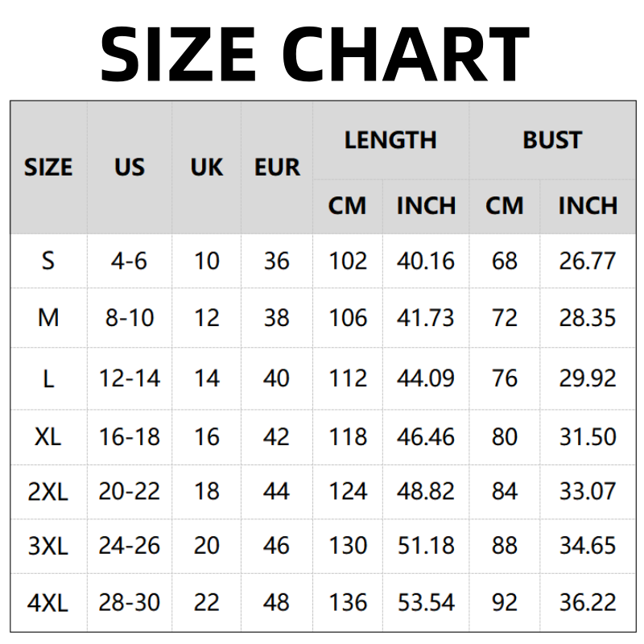The image size is (644, 644).
Task: Click the 46.46 inch length cell
Action: click(426, 436)
